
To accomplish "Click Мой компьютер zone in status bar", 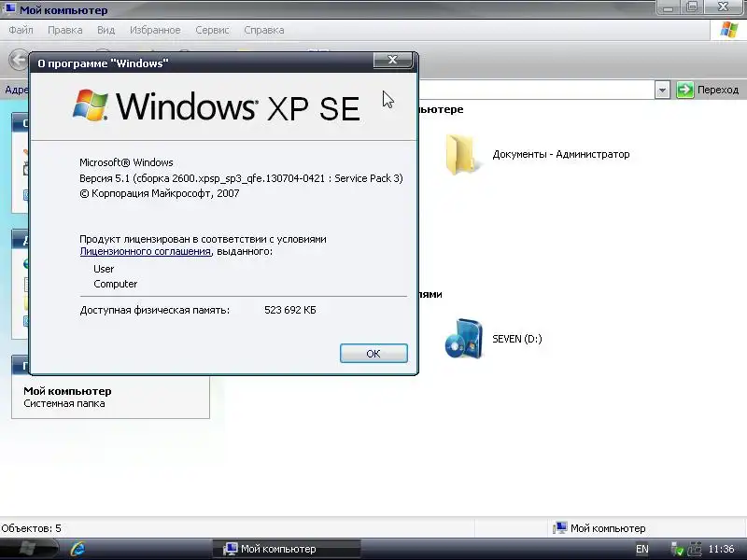I will click(599, 528).
